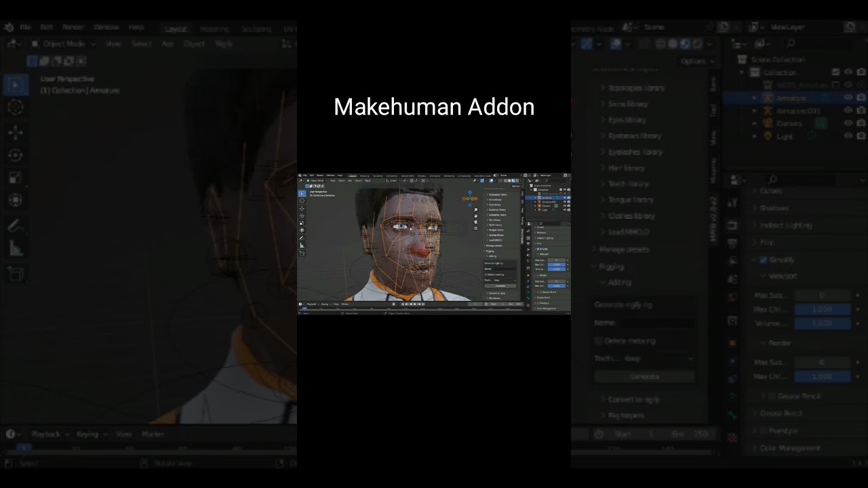Screen dimensions: 868x488
Task: Switch to Modeling workspace tab in enlarged background
Action: click(214, 28)
